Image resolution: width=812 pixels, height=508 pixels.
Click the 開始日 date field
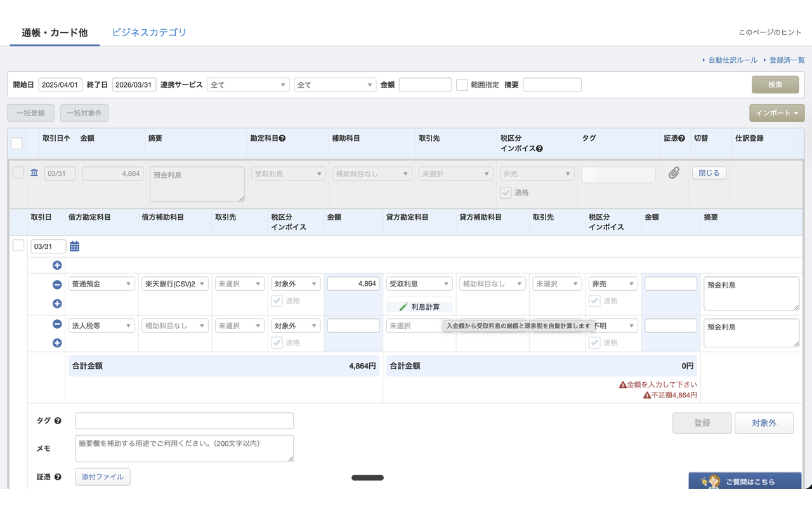(x=61, y=84)
